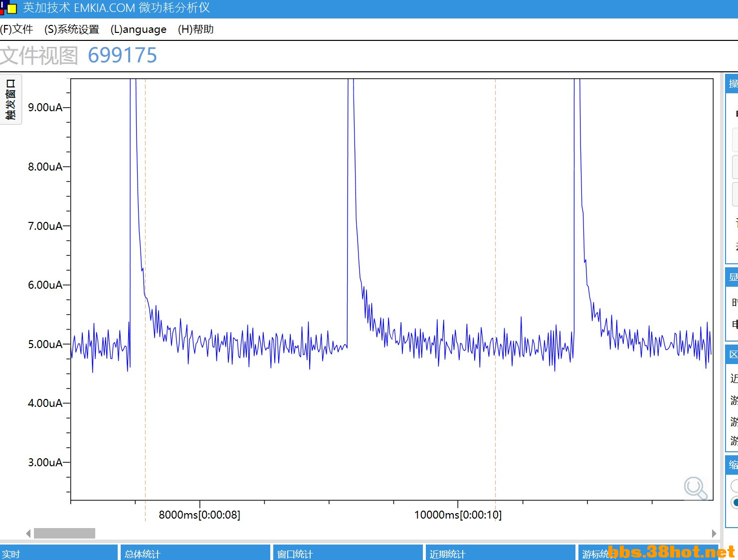Click the 6.00uA axis label
This screenshot has width=738, height=560.
(45, 285)
